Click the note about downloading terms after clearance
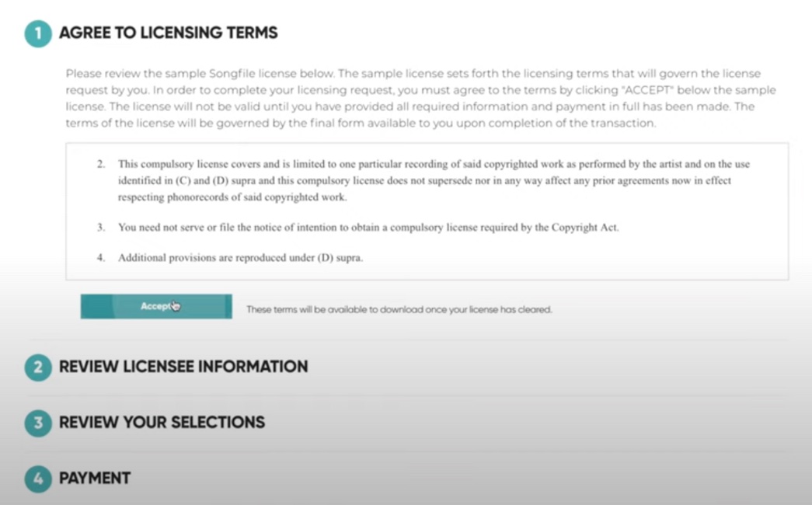812x505 pixels. tap(399, 309)
